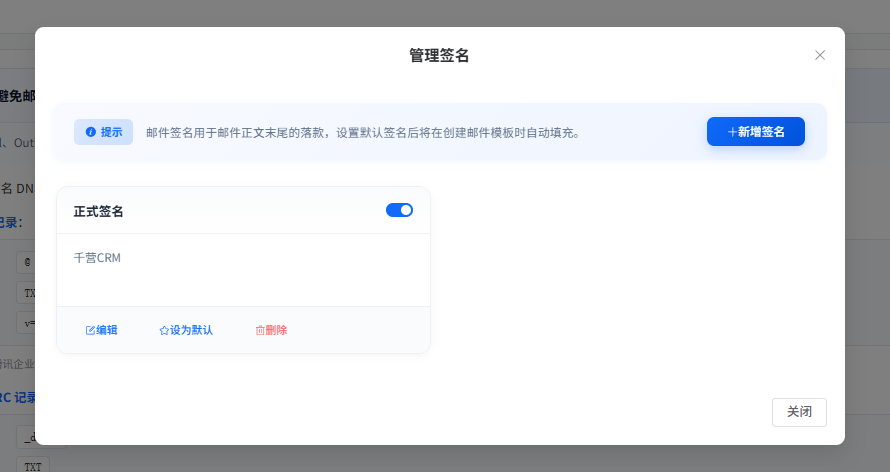The image size is (890, 472).
Task: Click the dimmed TXT tag at bottom left
Action: point(32,465)
